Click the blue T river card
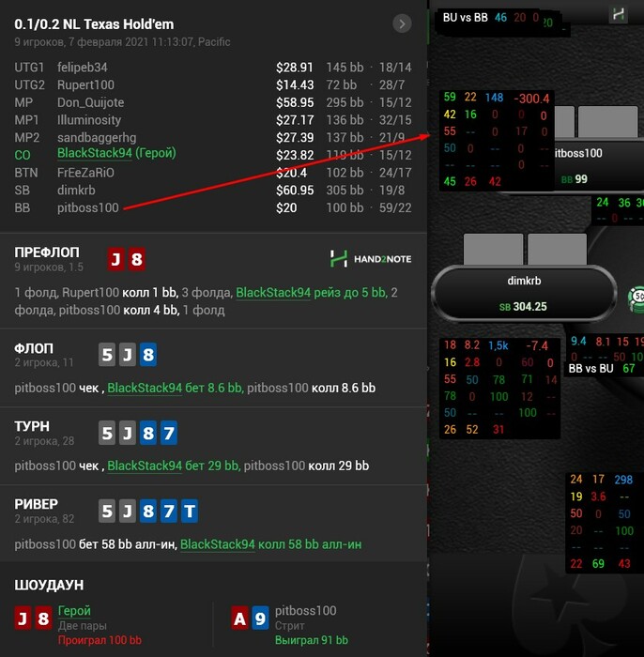644x657 pixels. pos(190,511)
